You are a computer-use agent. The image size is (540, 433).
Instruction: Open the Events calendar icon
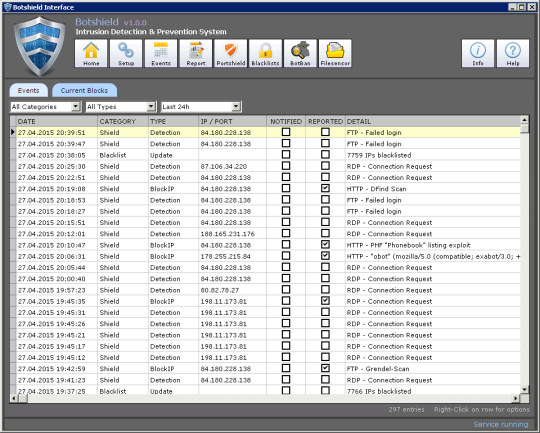(x=161, y=53)
